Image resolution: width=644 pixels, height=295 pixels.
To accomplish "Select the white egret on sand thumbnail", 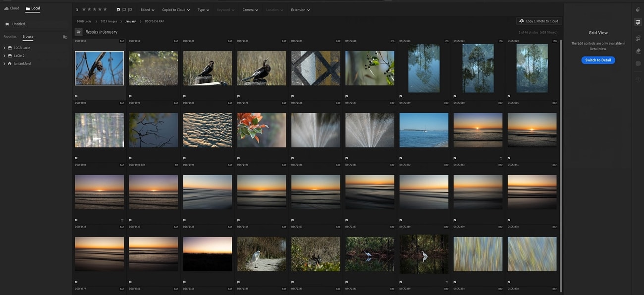I will pos(262,254).
